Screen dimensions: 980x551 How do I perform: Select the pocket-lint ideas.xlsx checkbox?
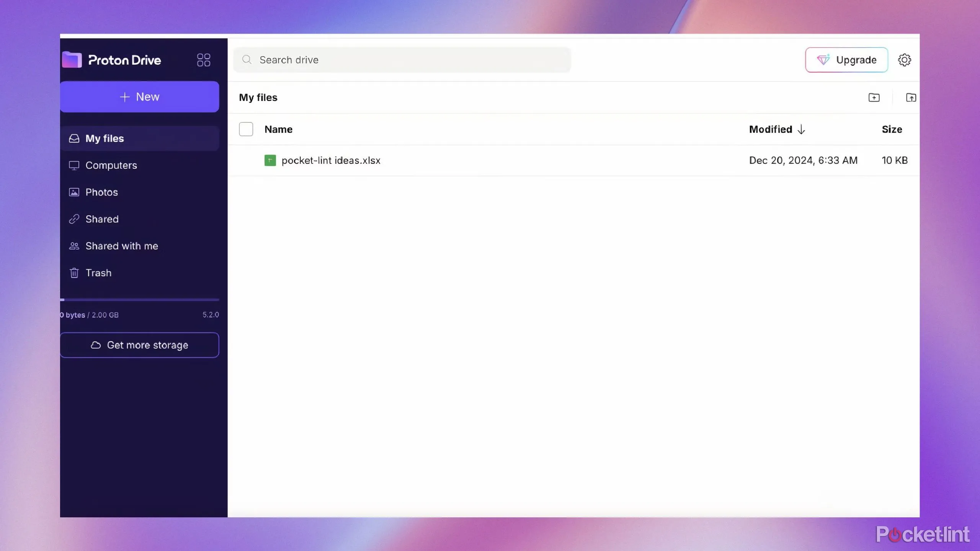(246, 160)
